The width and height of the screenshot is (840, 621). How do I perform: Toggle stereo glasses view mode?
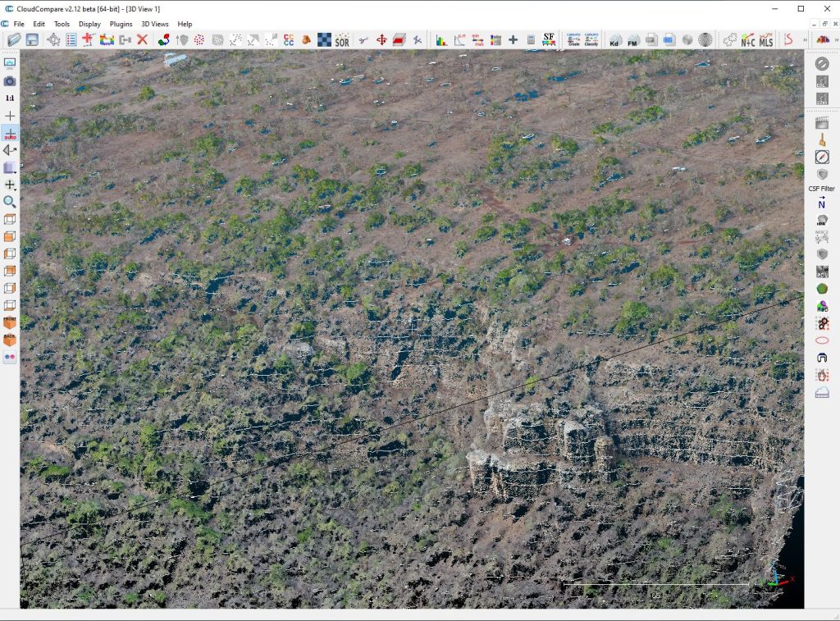tap(10, 357)
